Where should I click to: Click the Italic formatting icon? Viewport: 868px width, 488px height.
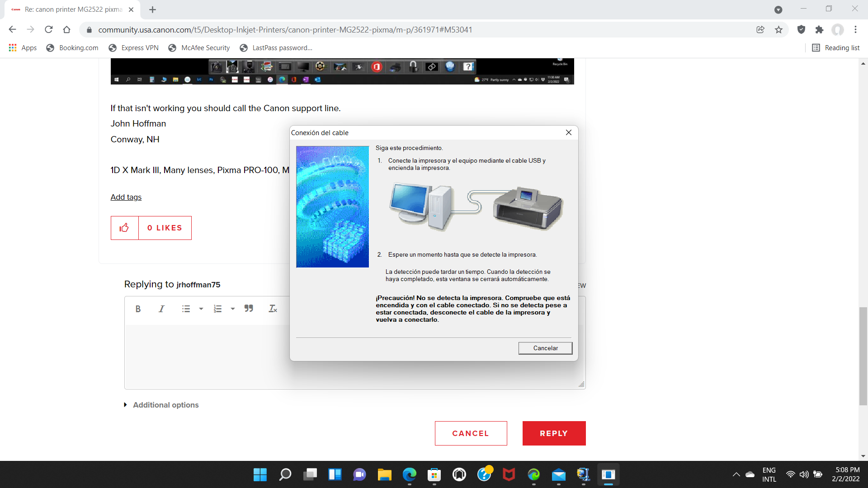(x=161, y=309)
